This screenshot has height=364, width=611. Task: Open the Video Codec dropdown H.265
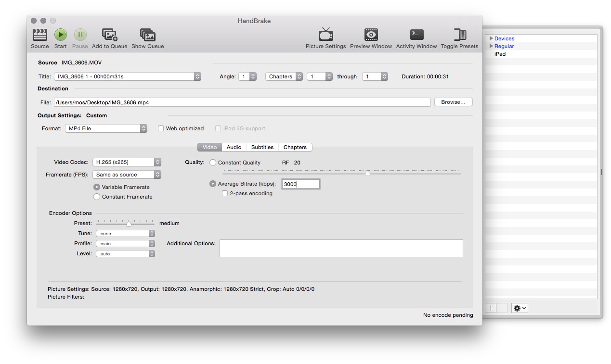pyautogui.click(x=127, y=162)
